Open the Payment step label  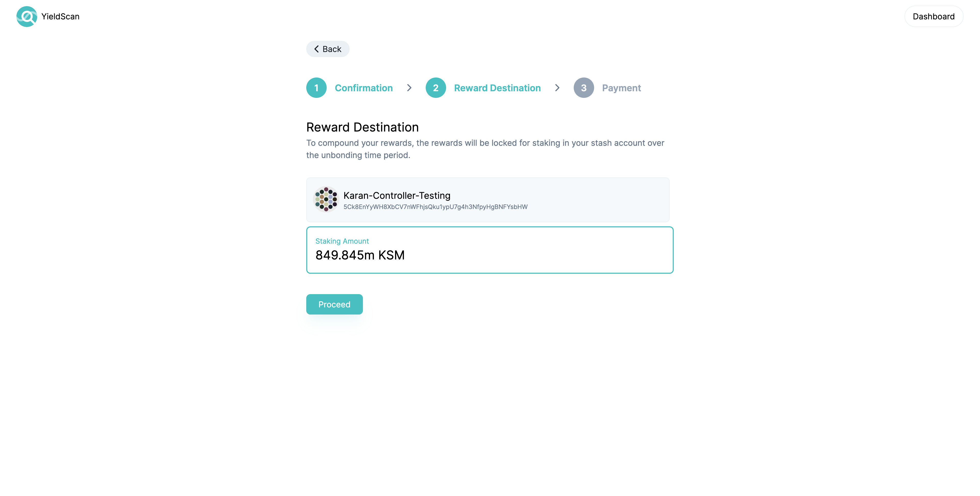(x=621, y=88)
